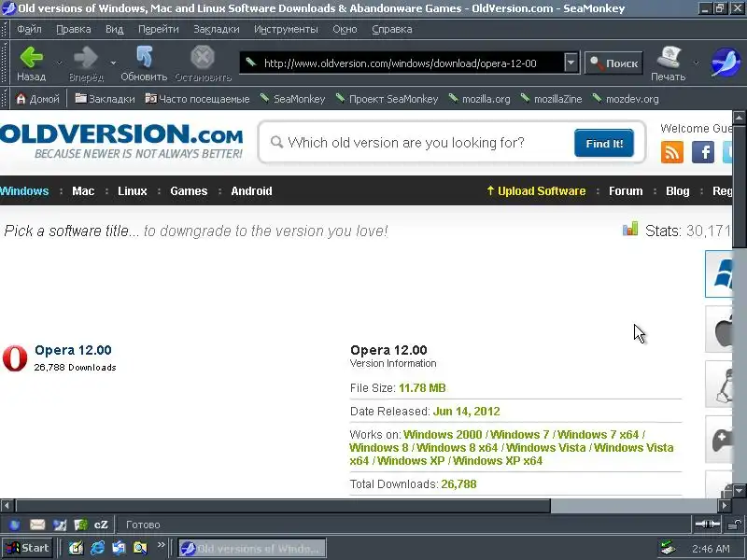The width and height of the screenshot is (747, 560).
Task: Open the Правка menu
Action: (x=74, y=29)
